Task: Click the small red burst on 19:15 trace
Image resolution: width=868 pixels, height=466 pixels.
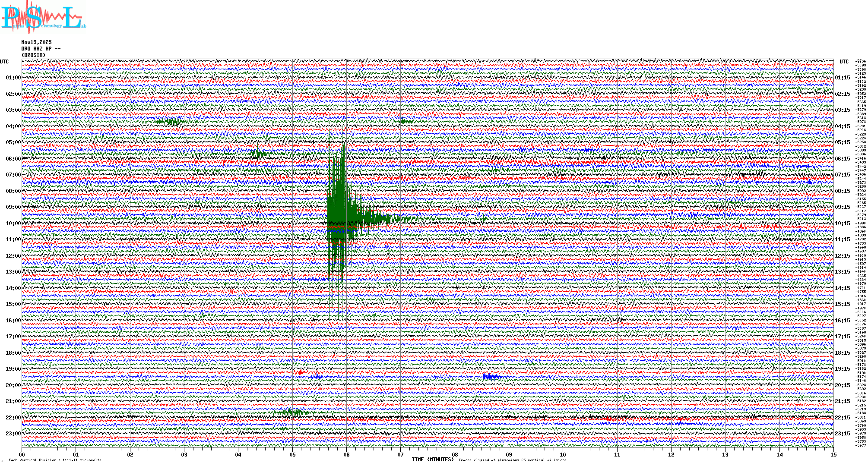Action: point(301,372)
